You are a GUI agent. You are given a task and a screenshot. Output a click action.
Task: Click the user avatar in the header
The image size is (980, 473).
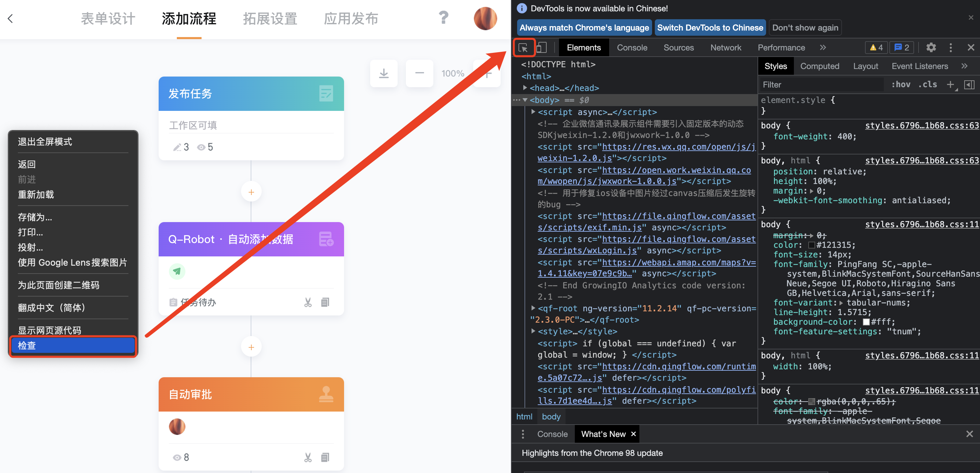click(x=485, y=18)
